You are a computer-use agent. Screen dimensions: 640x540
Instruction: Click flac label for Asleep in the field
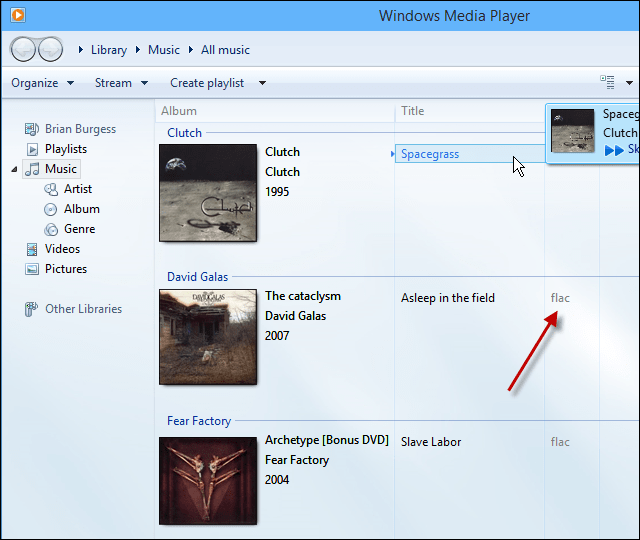tap(560, 298)
